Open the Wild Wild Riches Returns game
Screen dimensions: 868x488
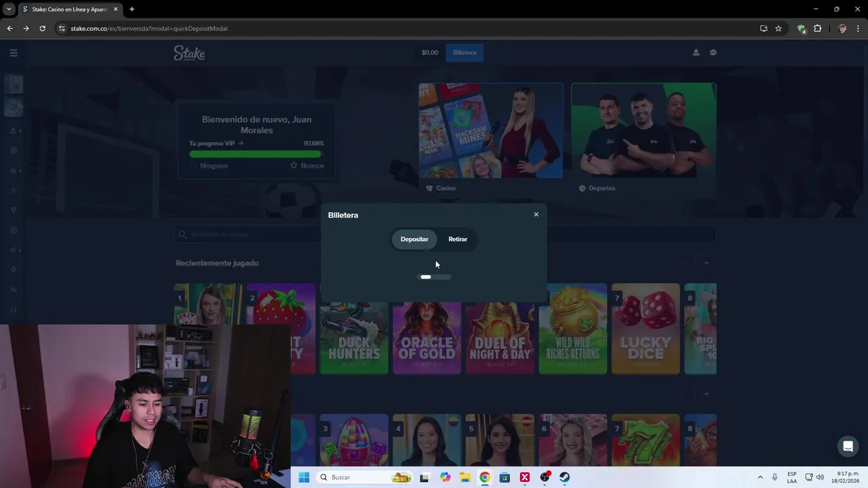click(x=573, y=329)
